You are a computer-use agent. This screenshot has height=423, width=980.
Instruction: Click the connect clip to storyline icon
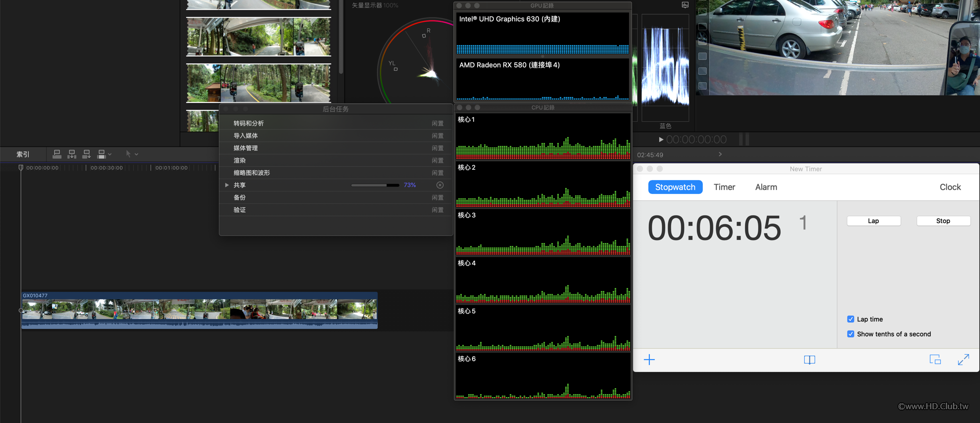point(57,154)
